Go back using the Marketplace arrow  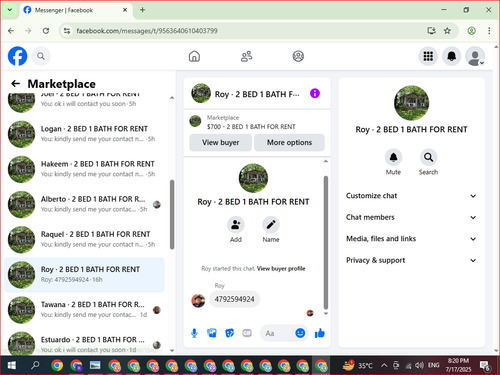pos(15,83)
